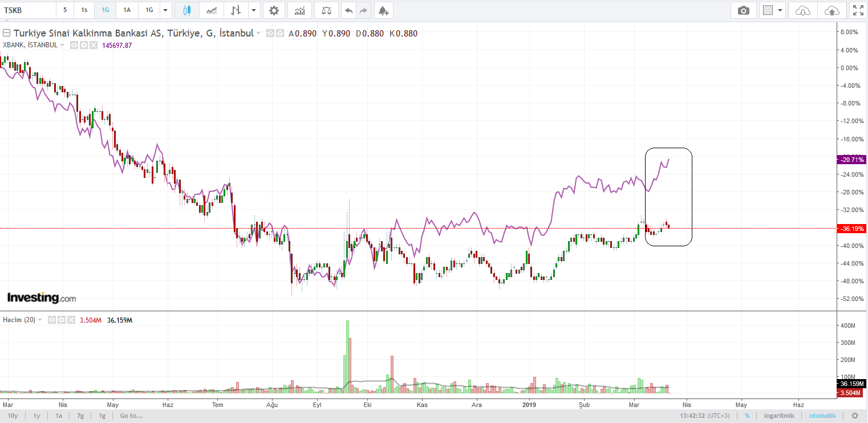Open settings for the XBANK comparison series
This screenshot has height=423, width=868.
point(84,45)
